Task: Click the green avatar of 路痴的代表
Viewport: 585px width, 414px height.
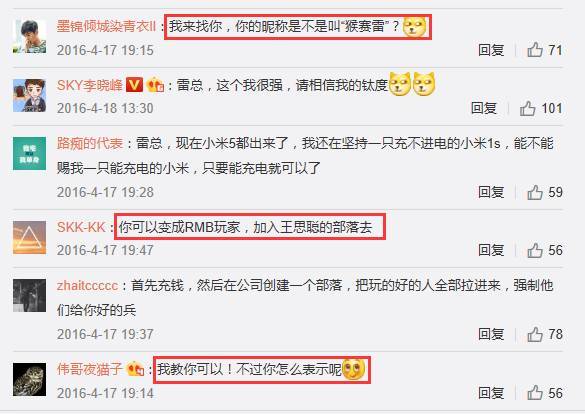Action: point(29,153)
